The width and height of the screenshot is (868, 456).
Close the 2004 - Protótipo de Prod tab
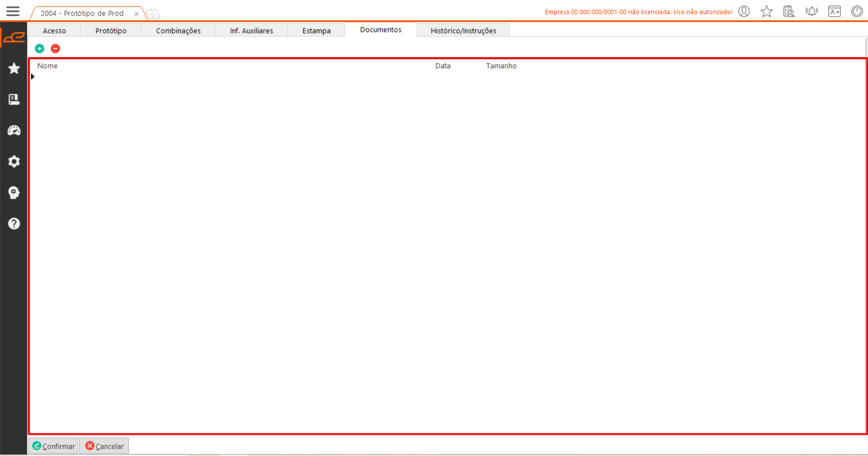(x=136, y=14)
